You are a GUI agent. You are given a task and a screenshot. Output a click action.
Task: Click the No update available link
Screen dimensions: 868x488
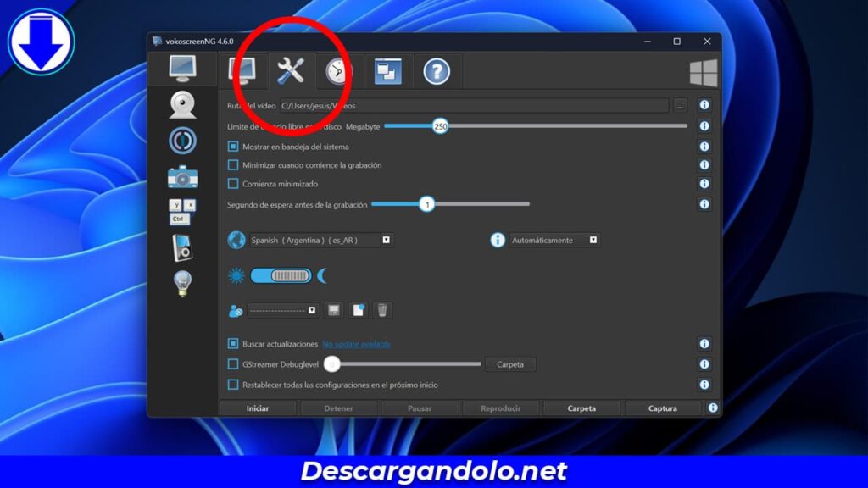tap(356, 344)
